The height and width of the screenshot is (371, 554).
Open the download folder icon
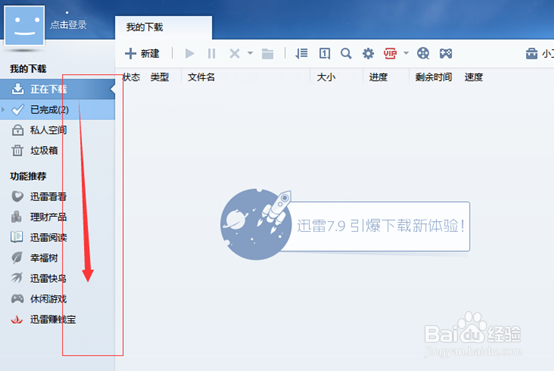267,54
